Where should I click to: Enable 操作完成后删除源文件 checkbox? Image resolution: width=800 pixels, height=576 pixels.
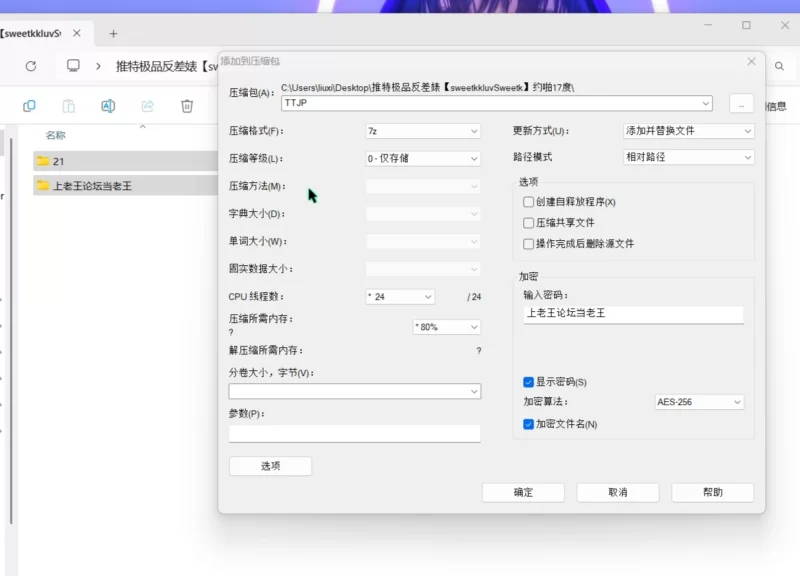click(529, 244)
